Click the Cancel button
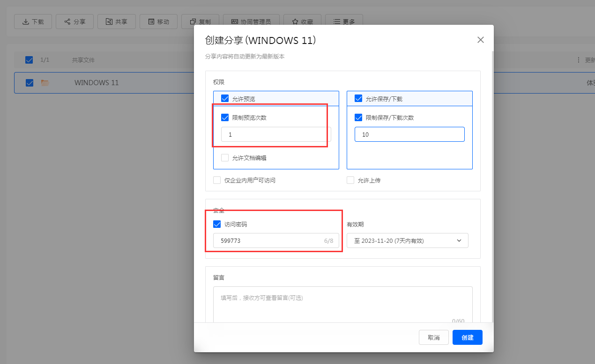595x364 pixels. click(433, 337)
